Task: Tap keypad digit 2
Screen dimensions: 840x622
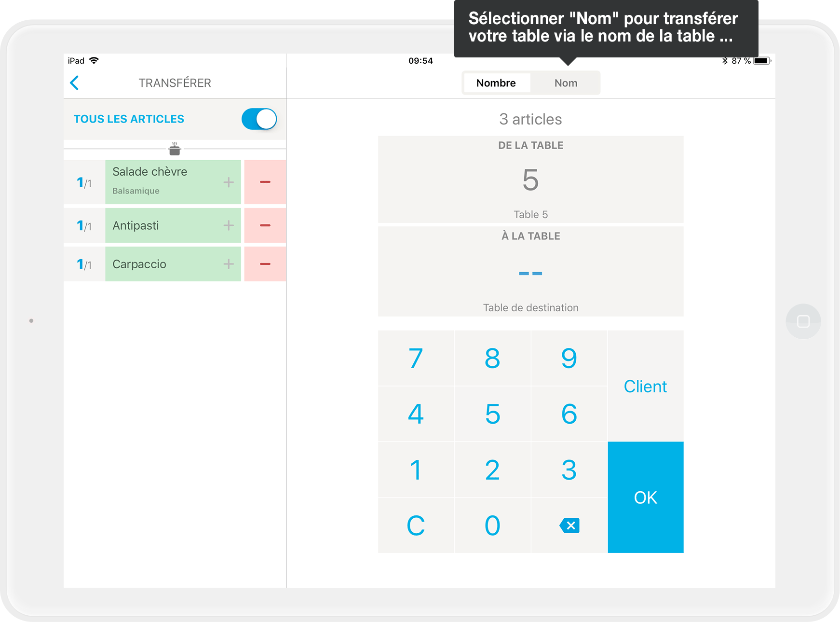Action: (x=492, y=470)
